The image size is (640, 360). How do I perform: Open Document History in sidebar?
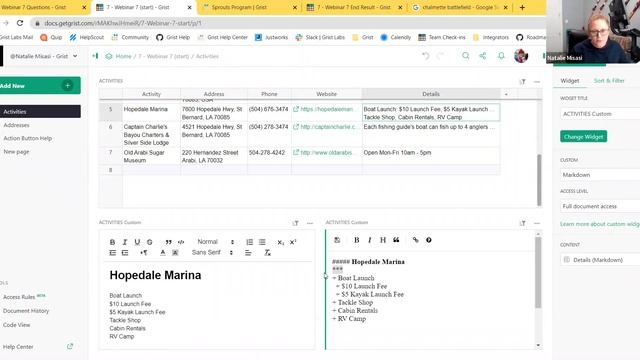tap(26, 311)
